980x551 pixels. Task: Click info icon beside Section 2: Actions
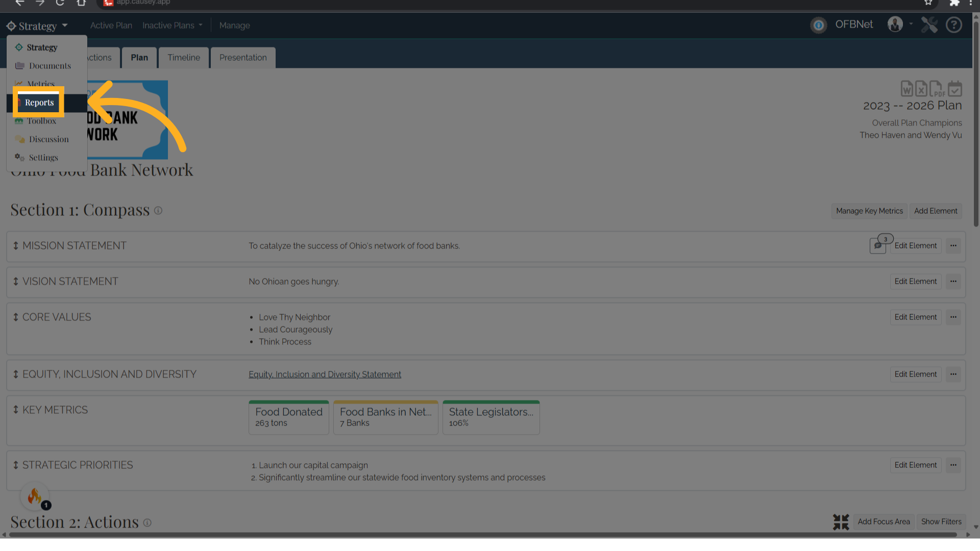(147, 523)
